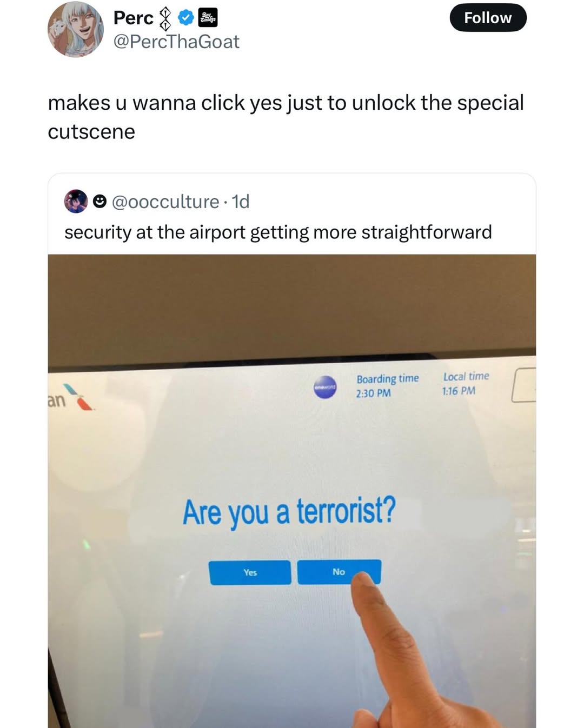Follow the PercThaGoat account

[488, 18]
